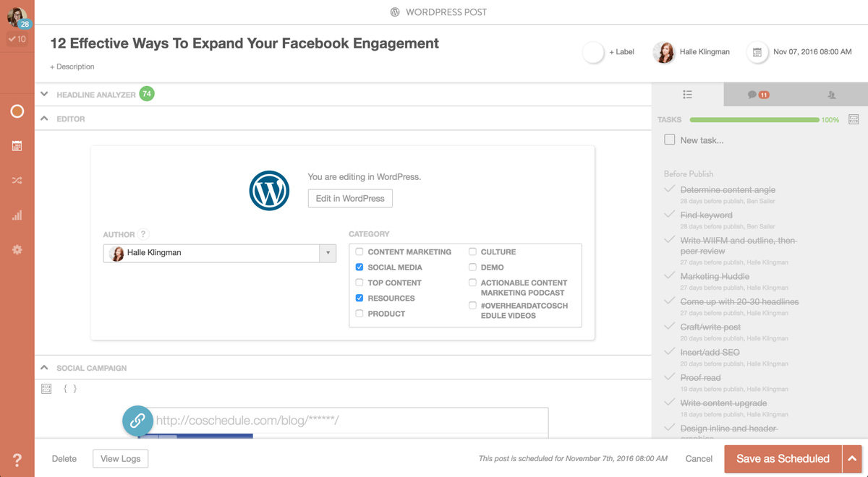Uncheck the Social Media category
The image size is (868, 477).
click(359, 267)
